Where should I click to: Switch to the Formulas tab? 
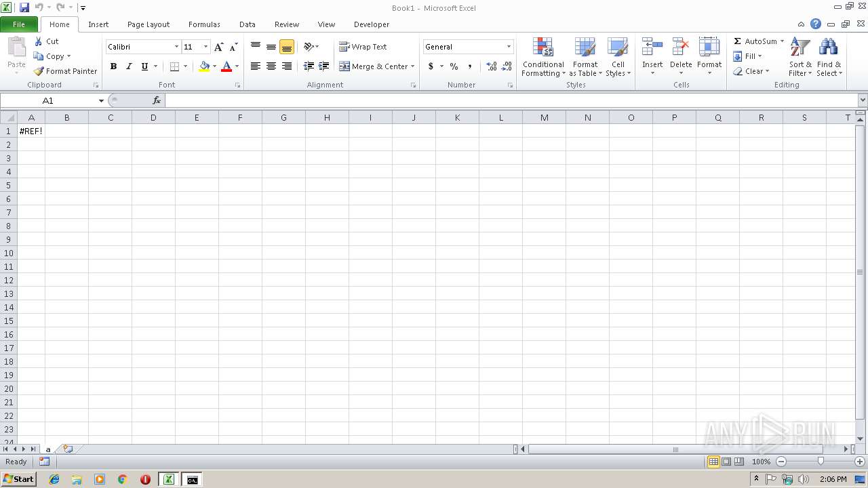[x=204, y=24]
